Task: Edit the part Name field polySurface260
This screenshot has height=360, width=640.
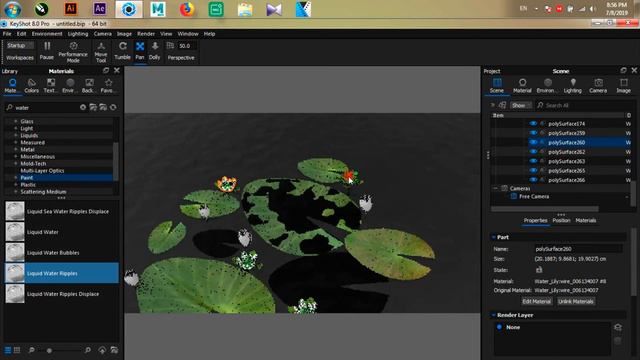Action: coord(578,249)
